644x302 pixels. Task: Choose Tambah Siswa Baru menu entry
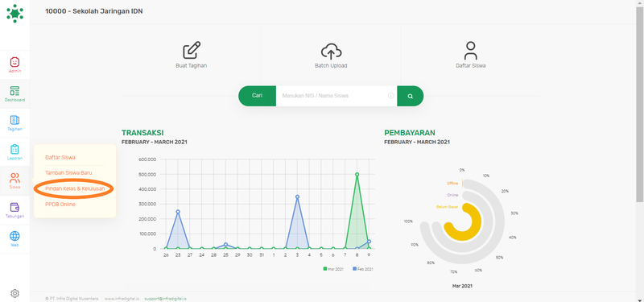[68, 173]
